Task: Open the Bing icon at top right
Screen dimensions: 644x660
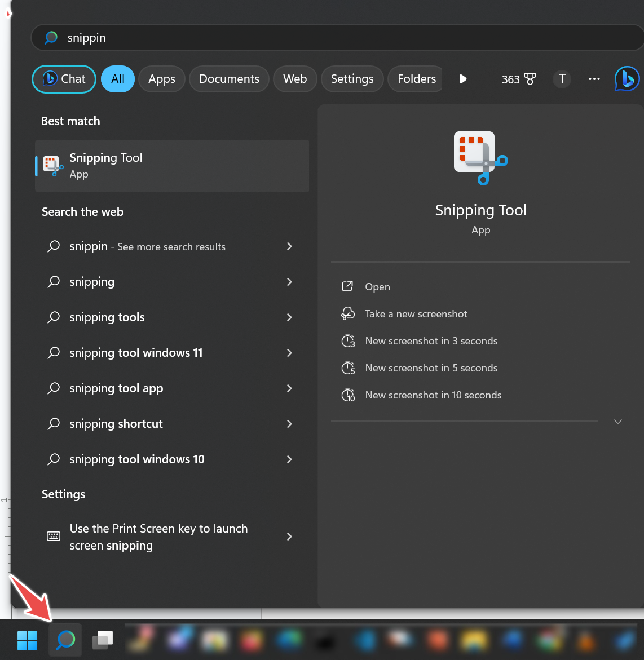Action: (627, 79)
